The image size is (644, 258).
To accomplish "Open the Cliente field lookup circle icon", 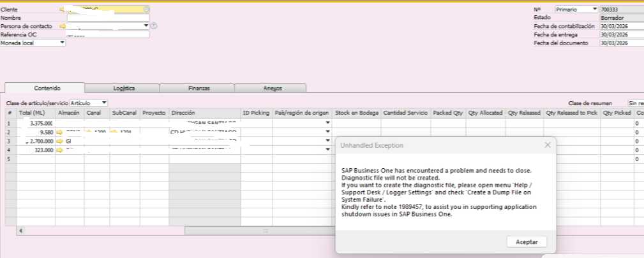I will 147,10.
